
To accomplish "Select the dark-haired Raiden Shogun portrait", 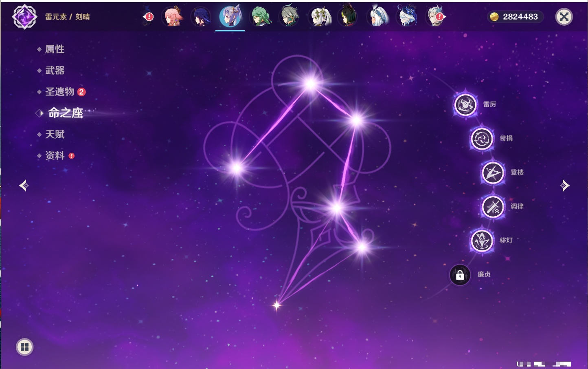I will click(x=201, y=16).
